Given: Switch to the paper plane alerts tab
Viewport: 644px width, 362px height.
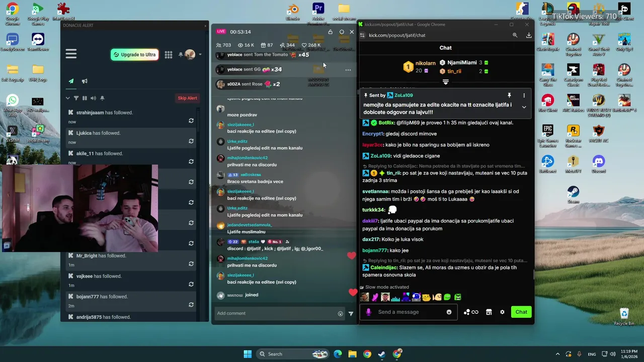Looking at the screenshot, I should 71,81.
